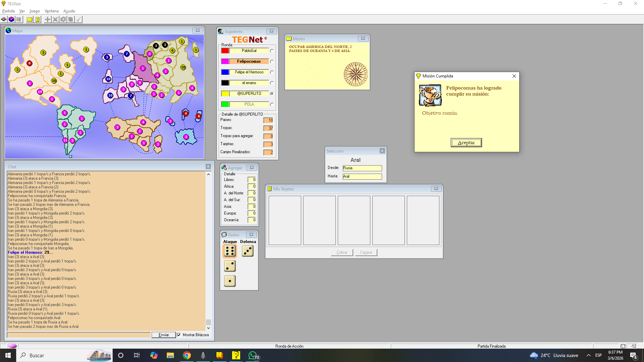The width and height of the screenshot is (644, 362).
Task: Click the yellow cards toolbar icon
Action: pyautogui.click(x=37, y=19)
